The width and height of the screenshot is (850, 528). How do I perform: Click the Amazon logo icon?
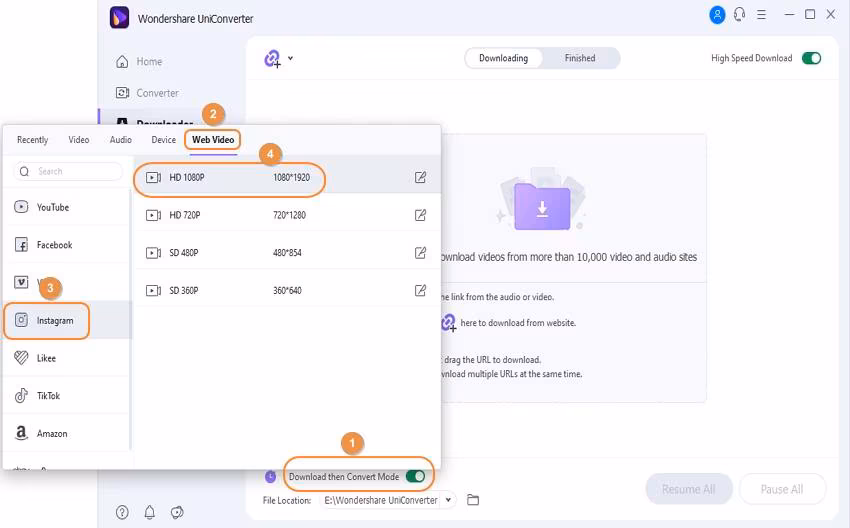pos(21,433)
